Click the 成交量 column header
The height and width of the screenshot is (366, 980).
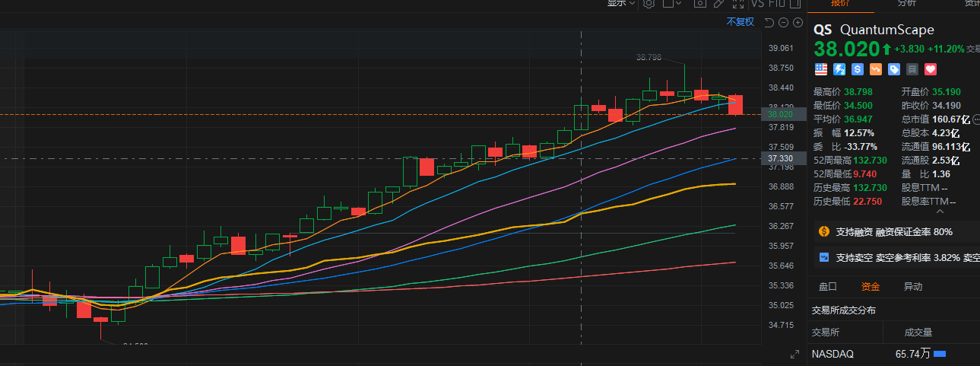click(918, 332)
